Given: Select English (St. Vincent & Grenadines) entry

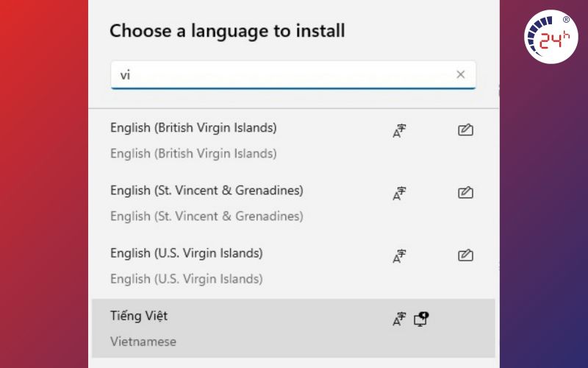Looking at the screenshot, I should click(293, 203).
